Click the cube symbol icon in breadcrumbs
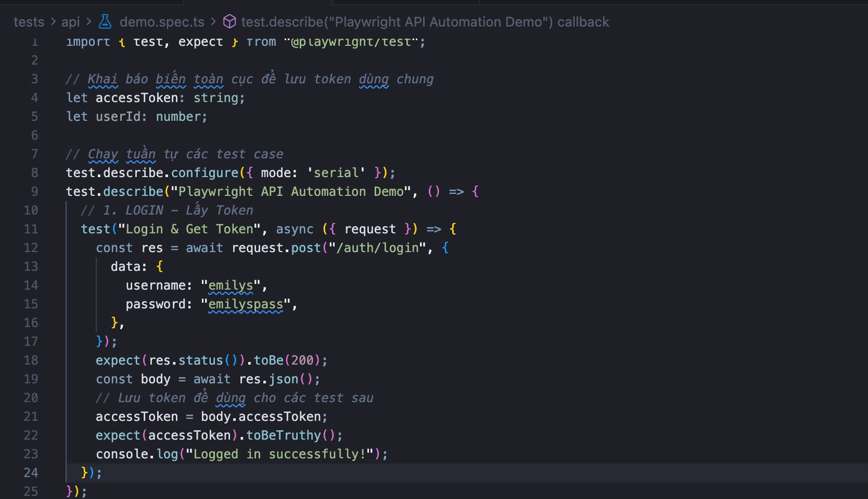The height and width of the screenshot is (499, 868). click(229, 22)
